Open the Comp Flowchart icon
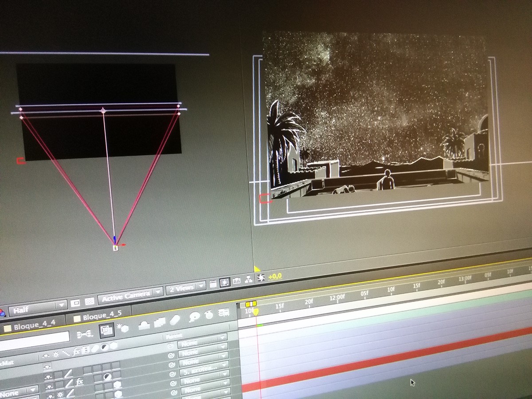This screenshot has height=399, width=532. (249, 279)
